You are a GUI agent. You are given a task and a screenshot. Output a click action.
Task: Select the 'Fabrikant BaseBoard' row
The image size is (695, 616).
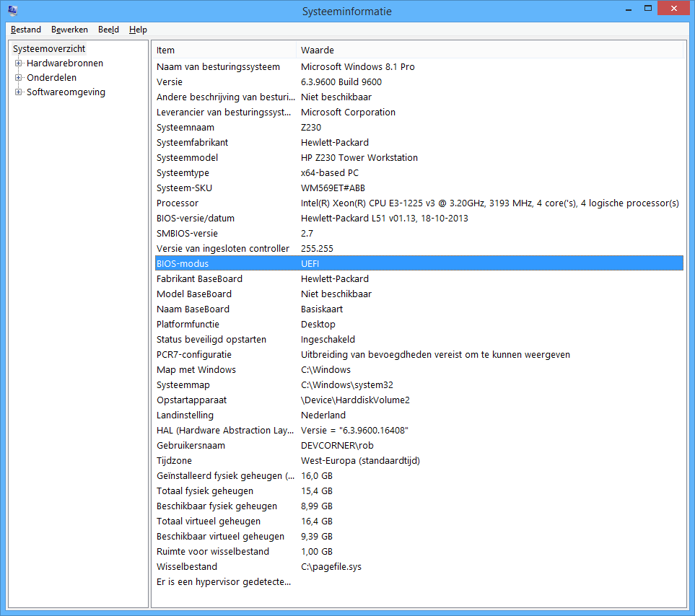pos(419,279)
